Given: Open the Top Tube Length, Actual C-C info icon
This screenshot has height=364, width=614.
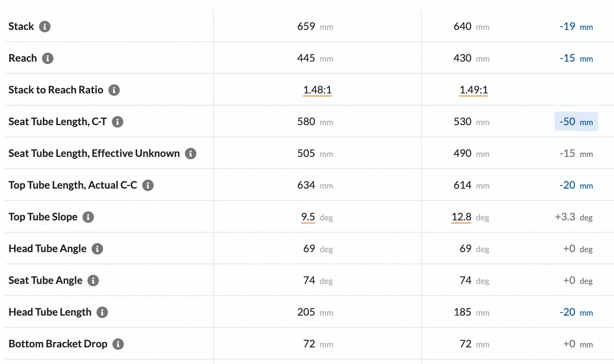Looking at the screenshot, I should pyautogui.click(x=148, y=185).
